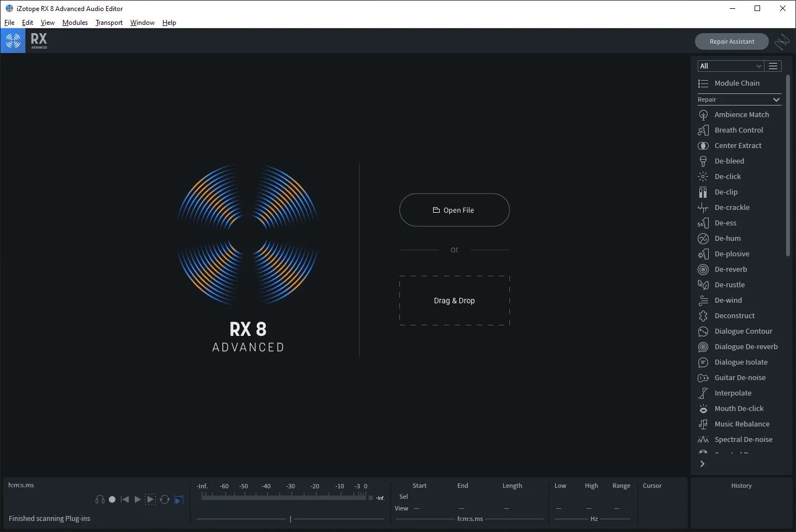Open the Modules menu

pos(75,23)
